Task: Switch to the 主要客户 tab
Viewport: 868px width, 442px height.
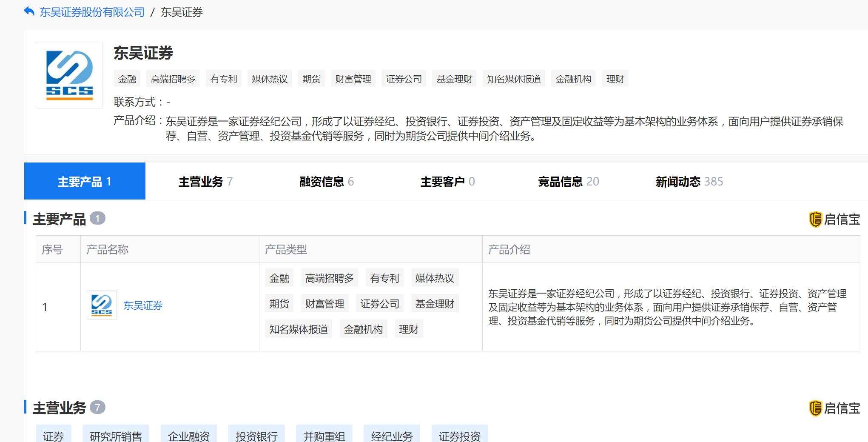Action: (x=447, y=182)
